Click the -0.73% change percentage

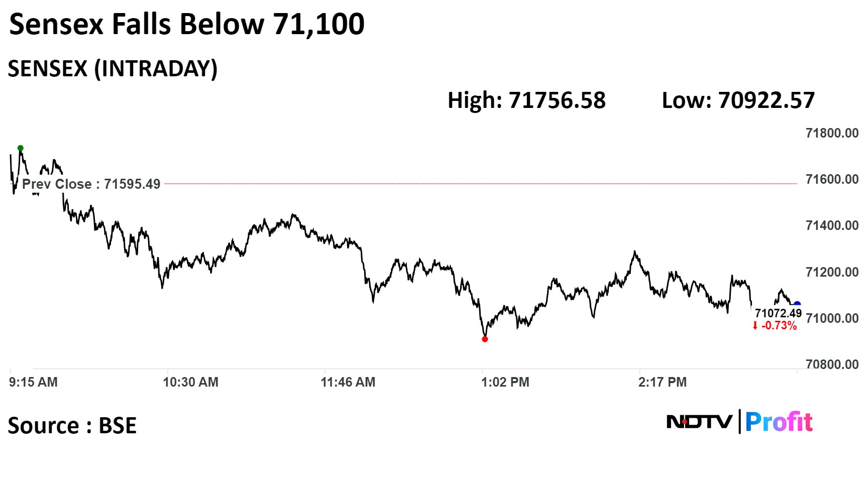click(x=779, y=326)
